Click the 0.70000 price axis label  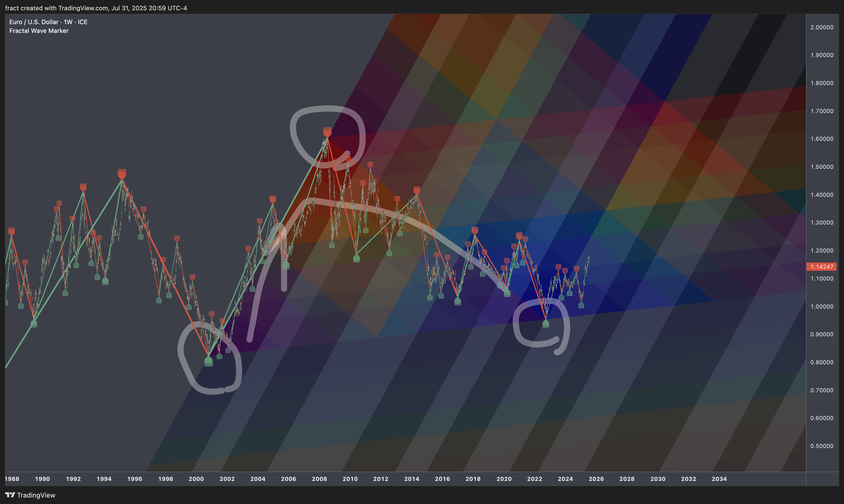pyautogui.click(x=822, y=390)
